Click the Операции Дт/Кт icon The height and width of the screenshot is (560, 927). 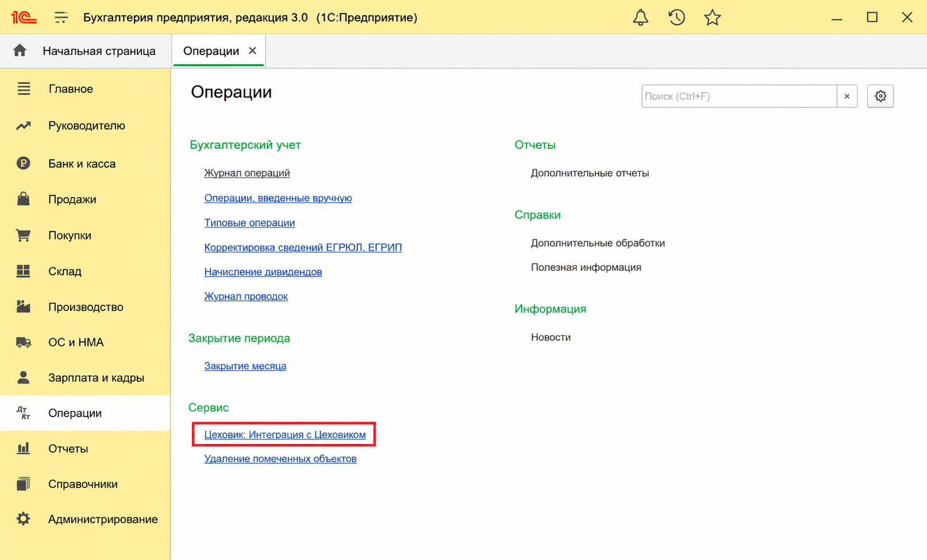tap(24, 413)
